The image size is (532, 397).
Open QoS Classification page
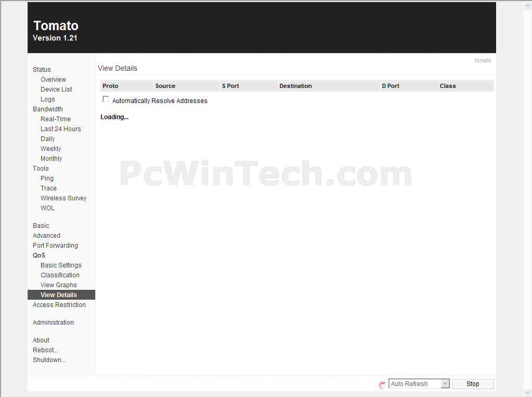coord(60,275)
